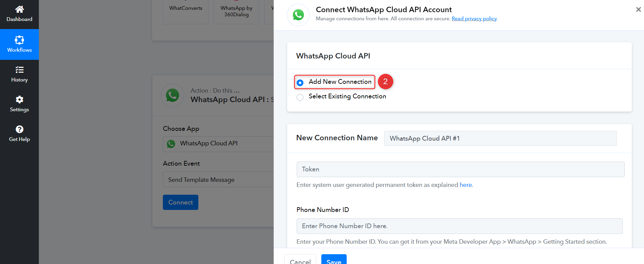Click the Connect WhatsApp Cloud API Account title
The image size is (644, 264).
point(384,9)
